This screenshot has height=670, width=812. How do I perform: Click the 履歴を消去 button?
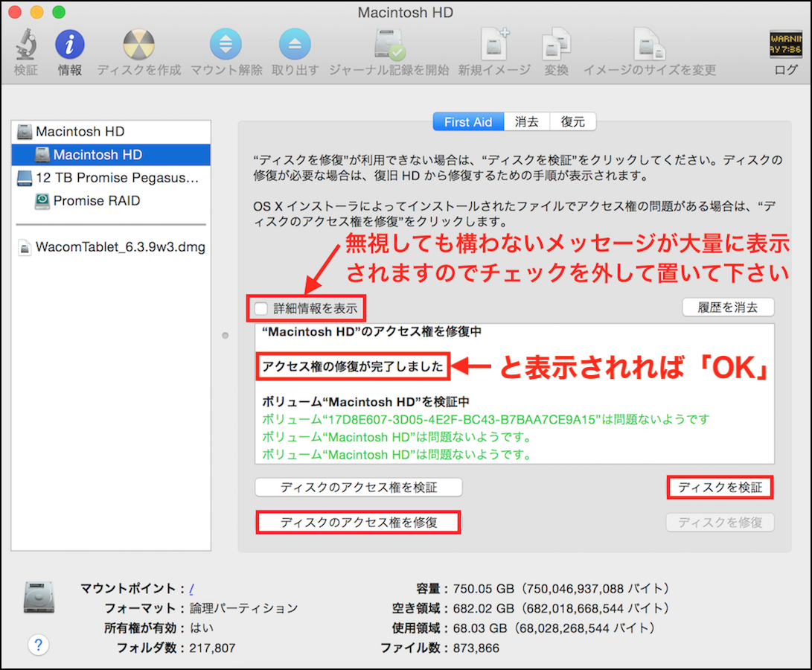728,307
